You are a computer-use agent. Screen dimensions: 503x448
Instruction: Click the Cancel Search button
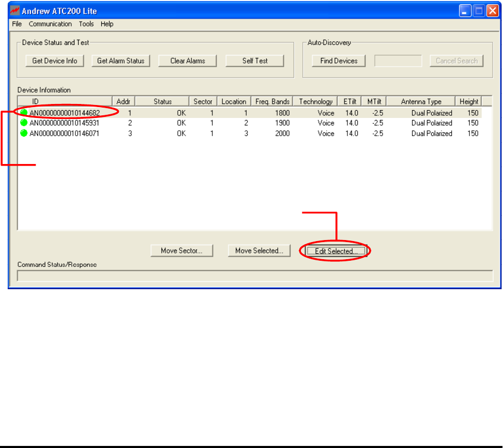[x=456, y=61]
